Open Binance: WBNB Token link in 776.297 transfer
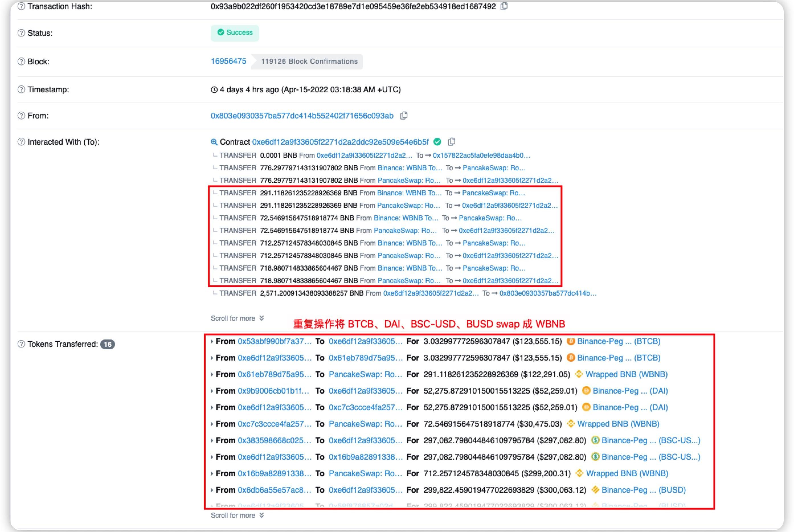The height and width of the screenshot is (532, 794). pyautogui.click(x=410, y=168)
